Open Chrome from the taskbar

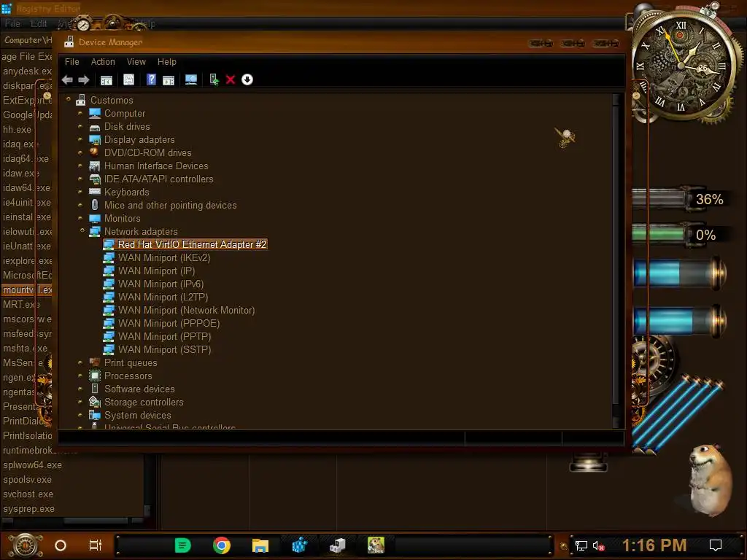click(222, 545)
